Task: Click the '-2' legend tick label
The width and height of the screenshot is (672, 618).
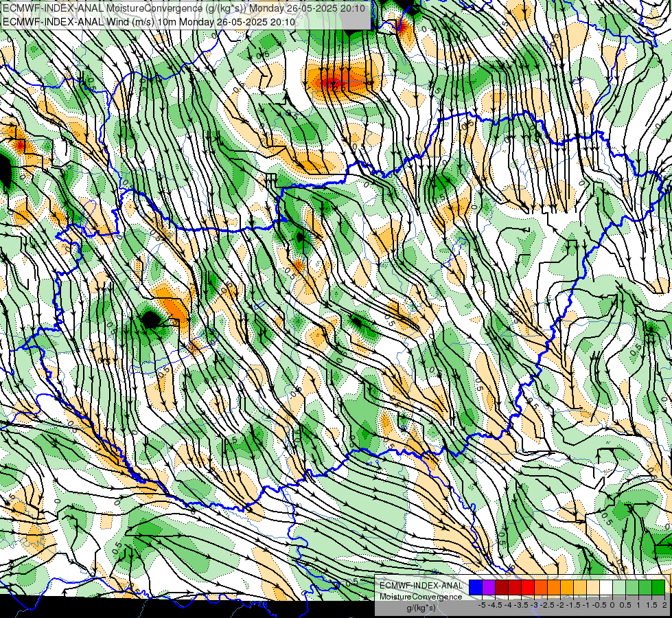Action: (561, 605)
